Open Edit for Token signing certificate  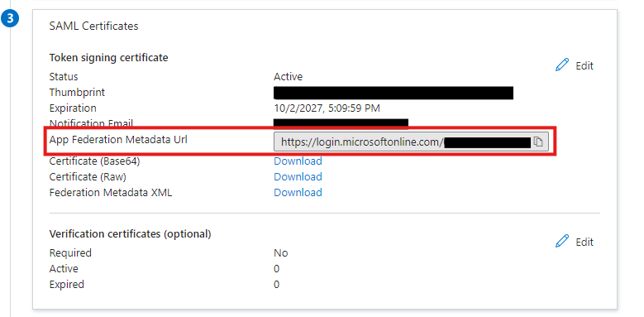point(575,65)
